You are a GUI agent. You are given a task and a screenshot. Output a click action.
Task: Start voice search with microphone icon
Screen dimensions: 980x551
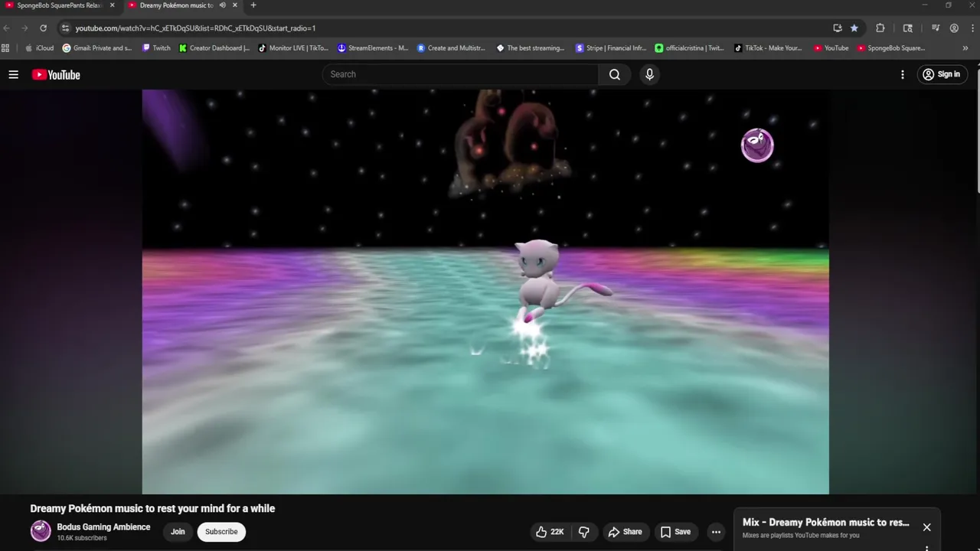tap(649, 74)
